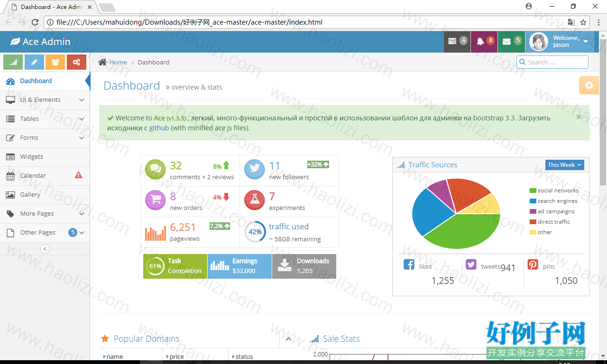Click the Facebook likes icon
The height and width of the screenshot is (364, 607).
(409, 264)
